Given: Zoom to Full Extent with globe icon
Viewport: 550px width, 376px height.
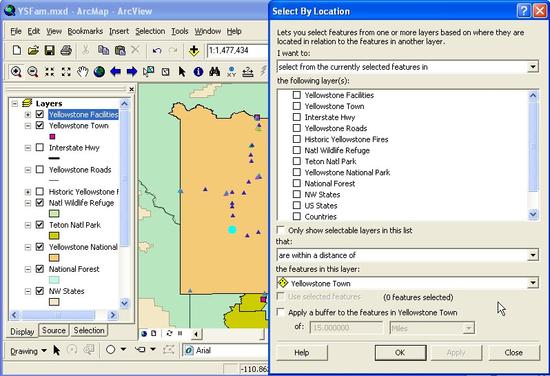Looking at the screenshot, I should pyautogui.click(x=99, y=72).
